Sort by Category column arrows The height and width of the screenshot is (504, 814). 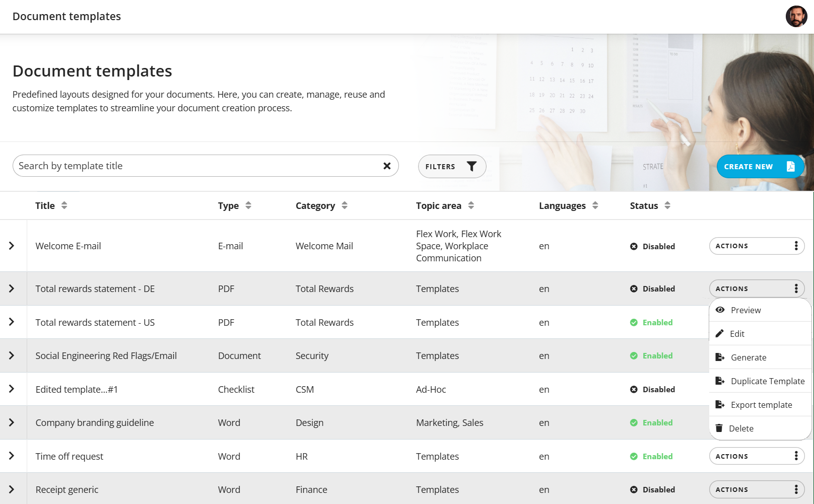[x=345, y=205]
